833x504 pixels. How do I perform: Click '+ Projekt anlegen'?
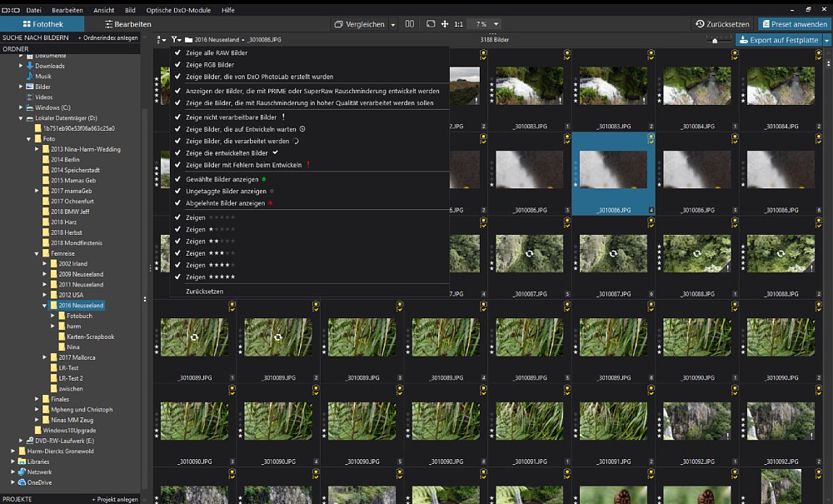115,499
